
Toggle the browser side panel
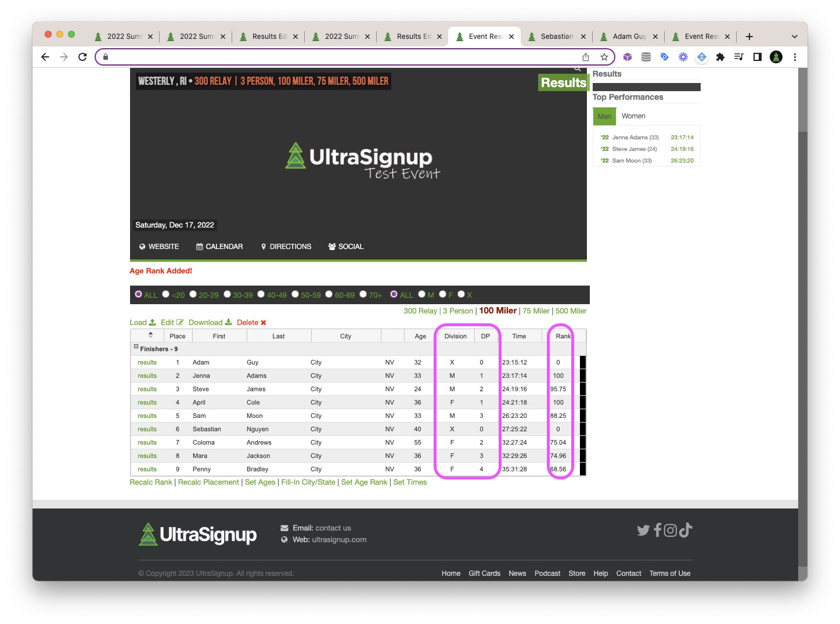(758, 57)
